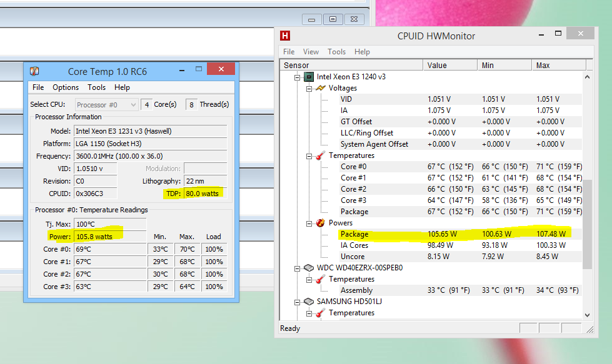Open Core Temp Help menu
Image resolution: width=612 pixels, height=364 pixels.
tap(122, 87)
